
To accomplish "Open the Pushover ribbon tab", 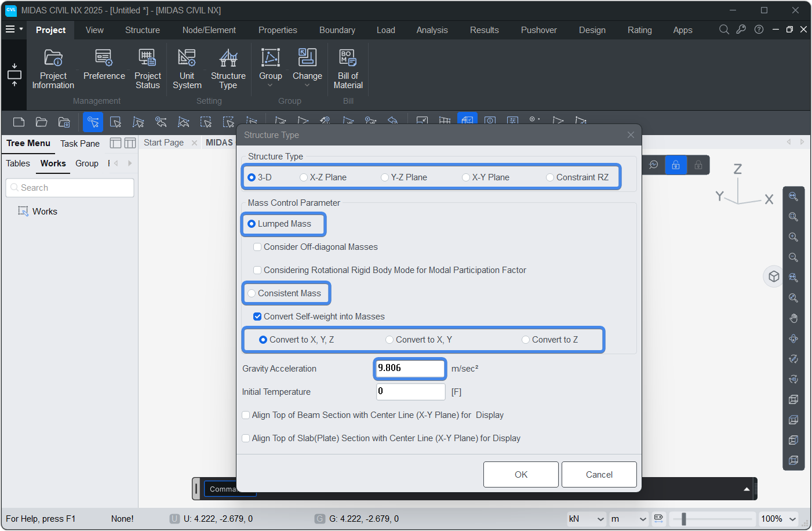I will [538, 30].
